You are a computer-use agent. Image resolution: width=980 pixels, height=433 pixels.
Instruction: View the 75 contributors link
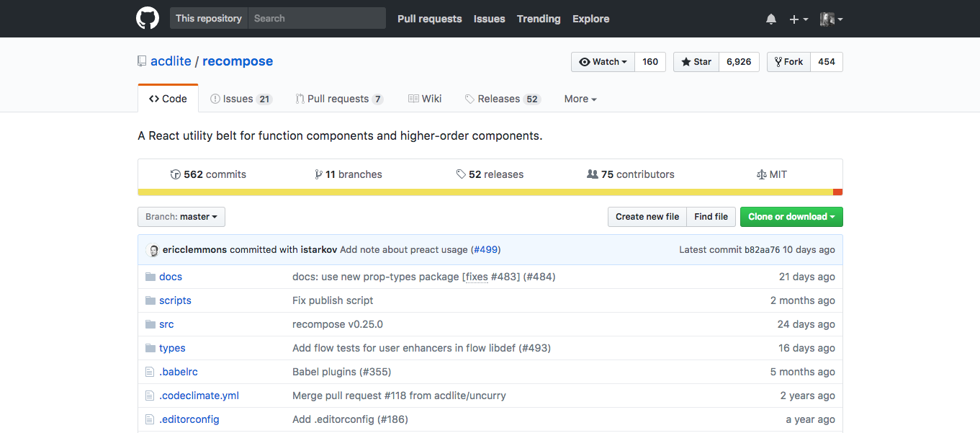pos(631,174)
